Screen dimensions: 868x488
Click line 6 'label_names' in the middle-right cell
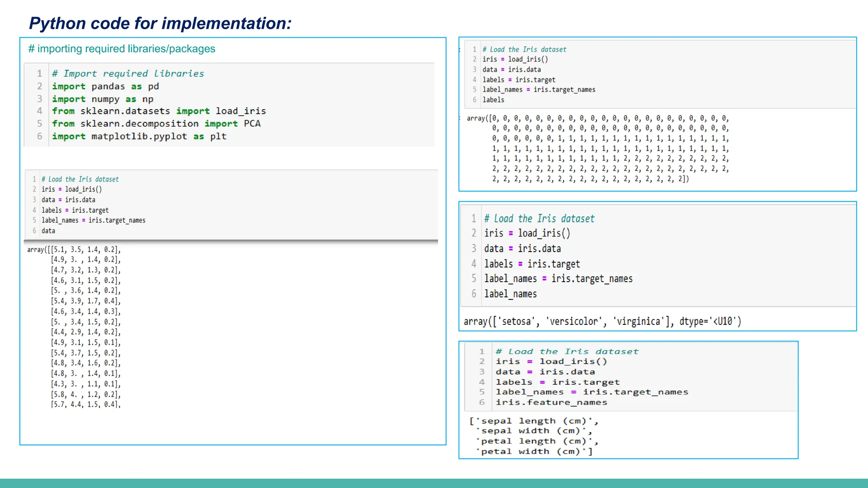510,294
